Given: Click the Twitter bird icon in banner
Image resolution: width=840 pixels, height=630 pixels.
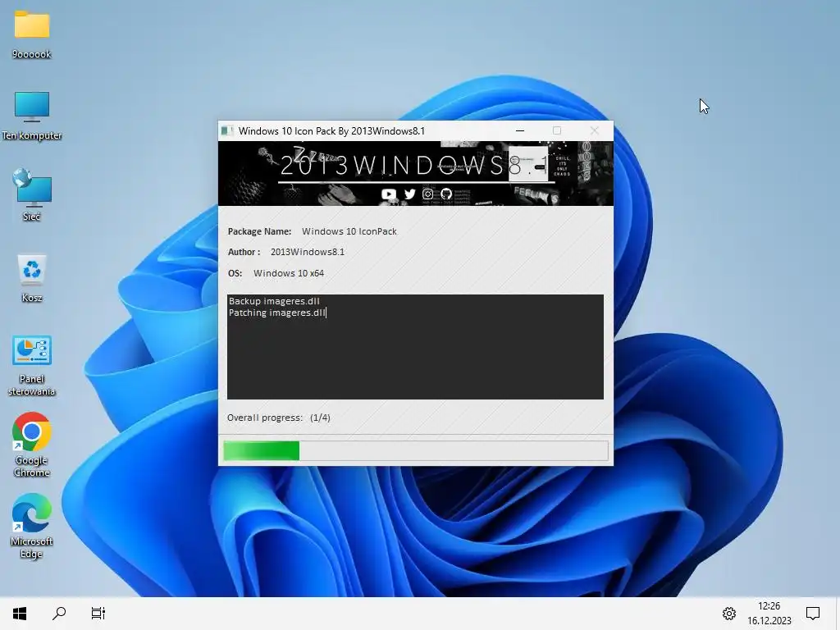Looking at the screenshot, I should tap(410, 194).
